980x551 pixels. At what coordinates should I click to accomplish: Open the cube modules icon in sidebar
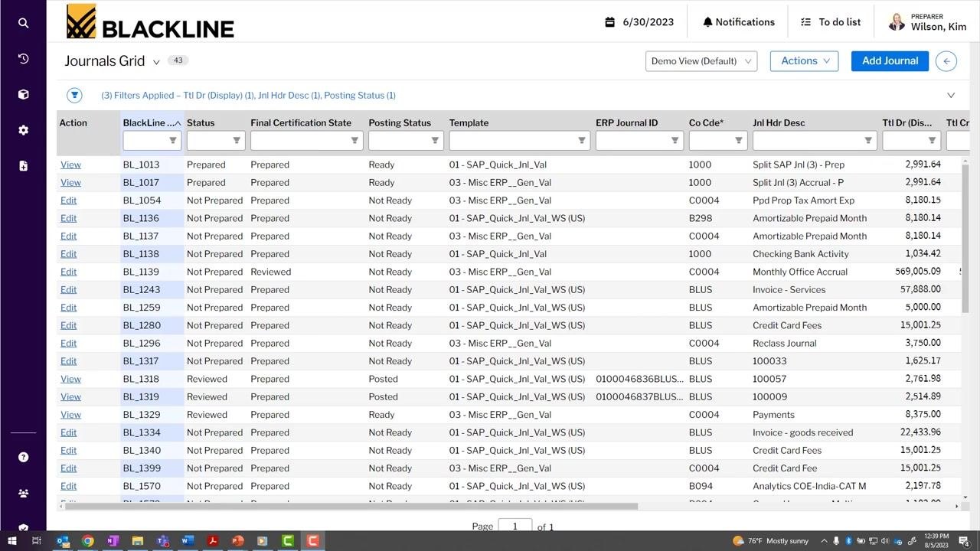(x=23, y=94)
